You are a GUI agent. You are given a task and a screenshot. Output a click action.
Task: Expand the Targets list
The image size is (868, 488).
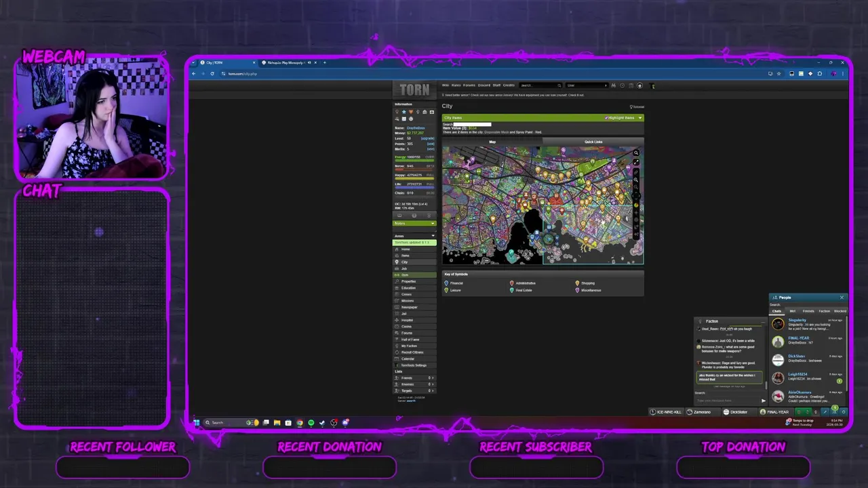pyautogui.click(x=414, y=391)
